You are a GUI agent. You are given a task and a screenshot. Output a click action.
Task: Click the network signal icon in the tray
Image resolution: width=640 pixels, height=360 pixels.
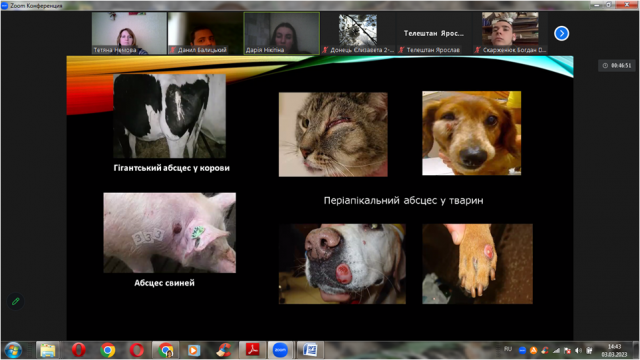[x=556, y=351]
